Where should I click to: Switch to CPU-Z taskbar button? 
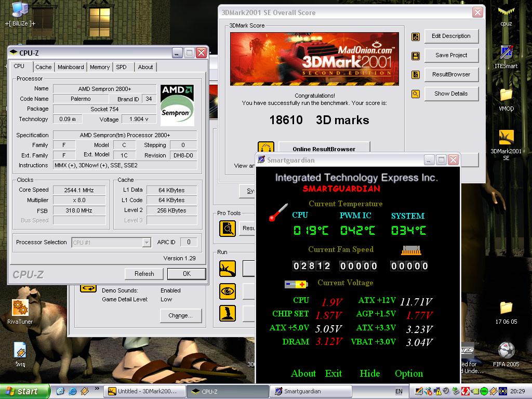(x=227, y=392)
